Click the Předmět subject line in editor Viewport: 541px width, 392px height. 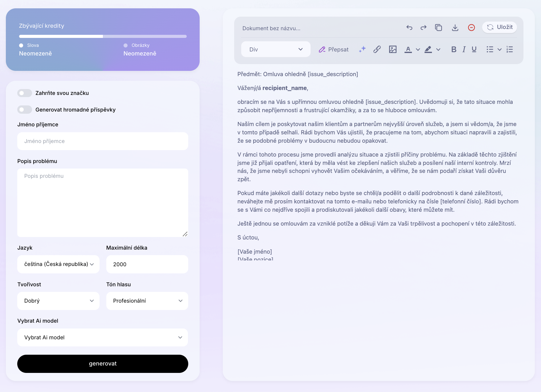(x=298, y=74)
